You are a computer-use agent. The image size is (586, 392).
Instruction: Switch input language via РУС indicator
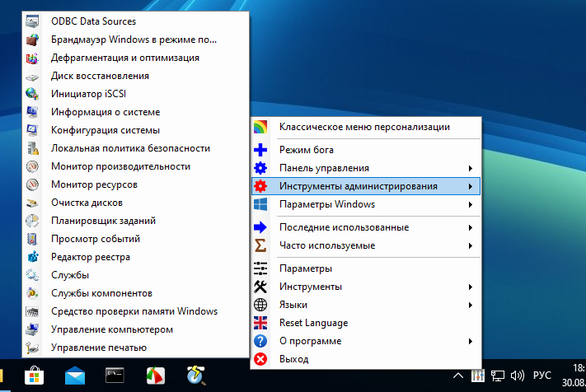pos(542,376)
